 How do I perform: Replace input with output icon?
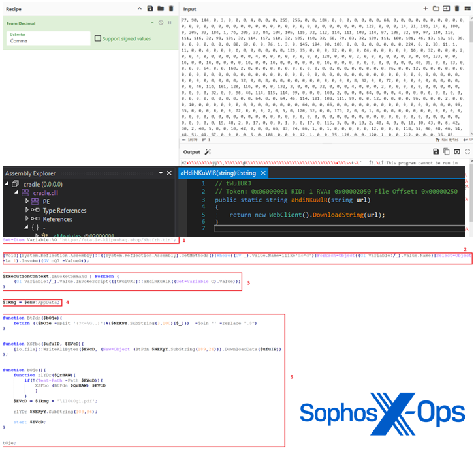click(x=457, y=151)
